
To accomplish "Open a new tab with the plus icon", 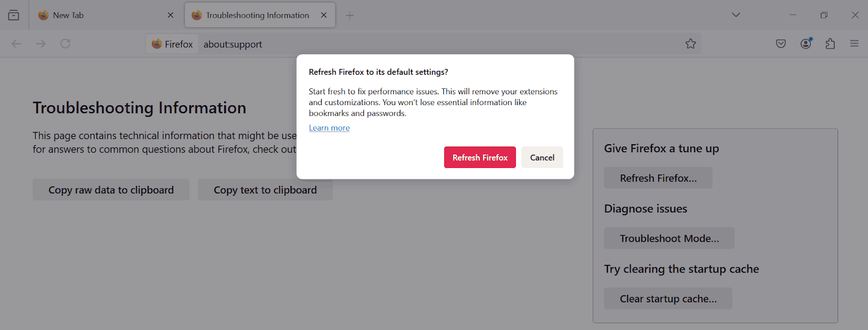I will [350, 15].
